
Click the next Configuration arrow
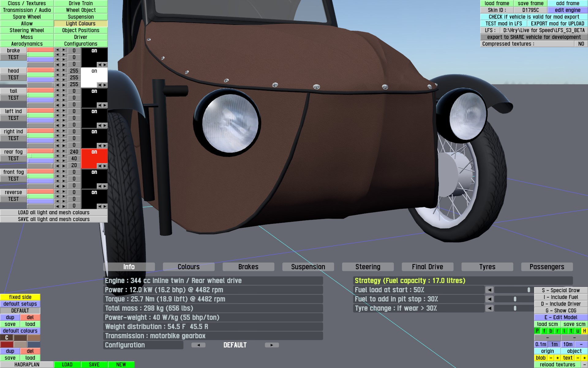[272, 345]
